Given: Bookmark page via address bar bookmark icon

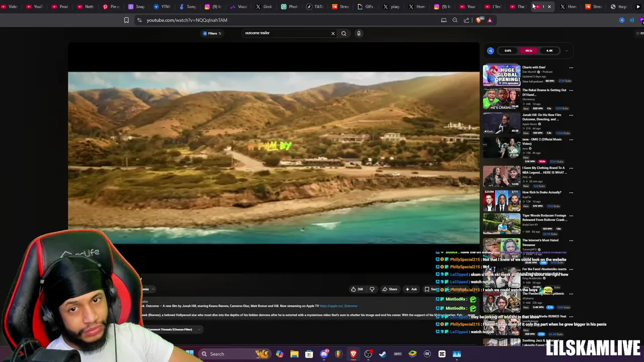Looking at the screenshot, I should 126,20.
